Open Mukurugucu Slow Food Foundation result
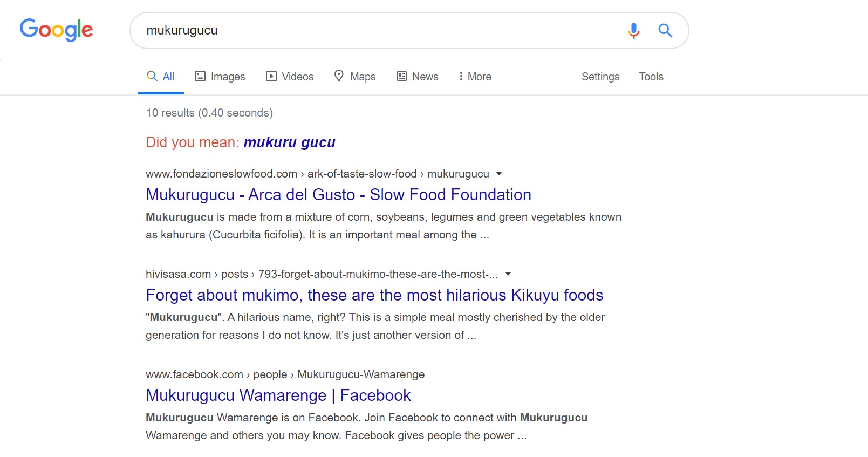The image size is (868, 457). 338,195
